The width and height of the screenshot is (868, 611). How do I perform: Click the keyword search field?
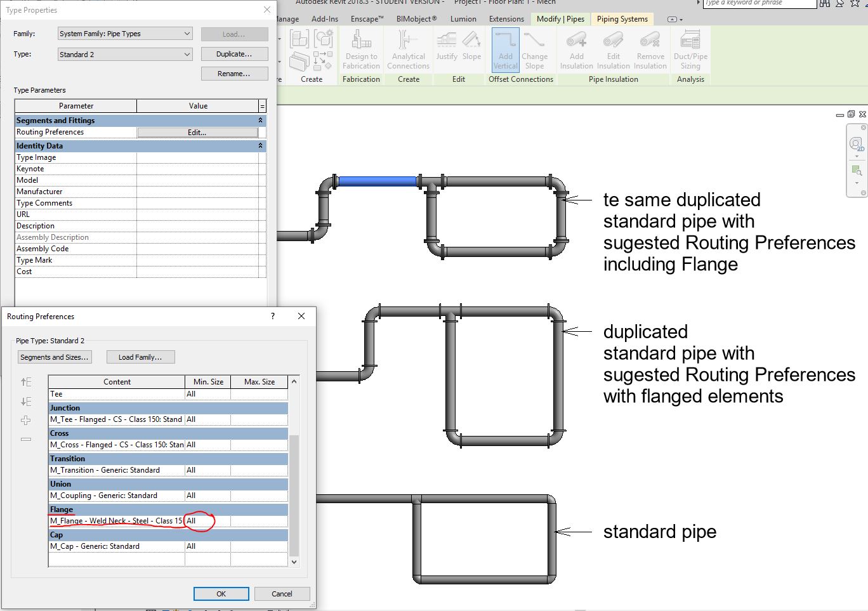coord(759,4)
